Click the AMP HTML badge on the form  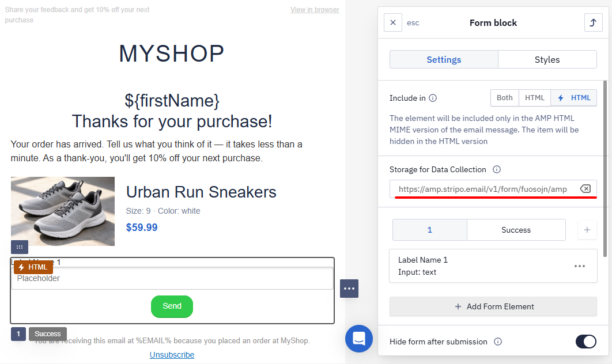33,267
